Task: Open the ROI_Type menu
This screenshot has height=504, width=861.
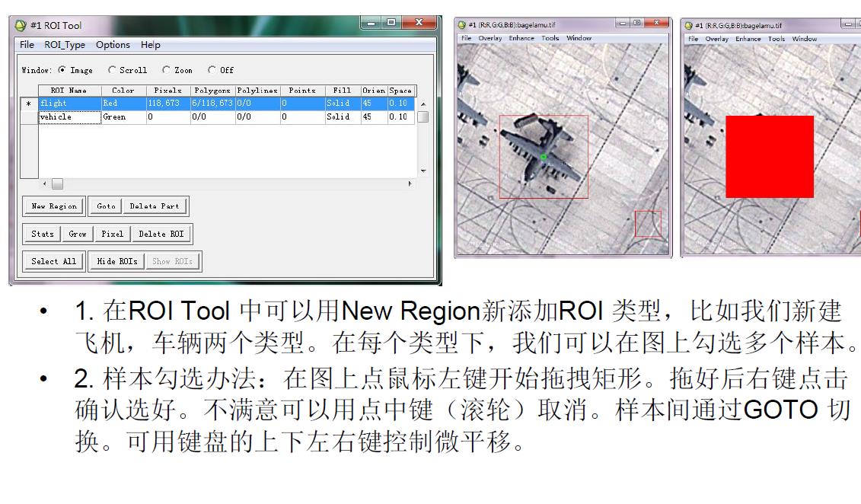Action: tap(65, 45)
